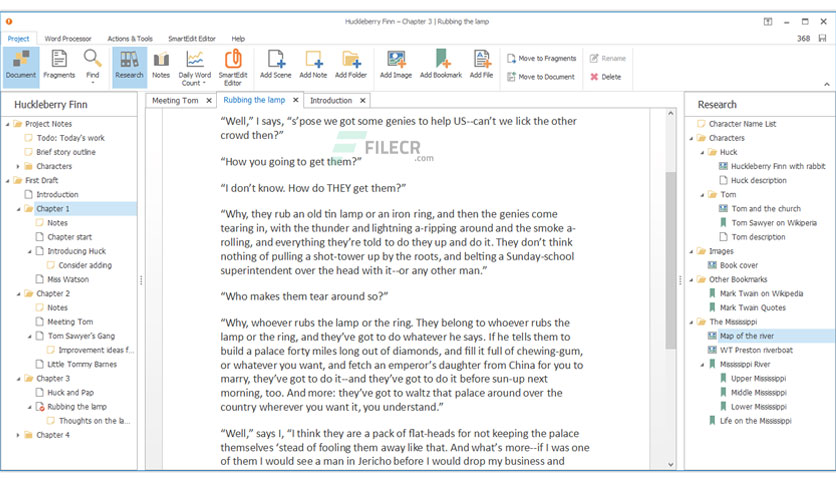The height and width of the screenshot is (484, 836).
Task: Toggle the Research panel button
Action: coord(129,66)
